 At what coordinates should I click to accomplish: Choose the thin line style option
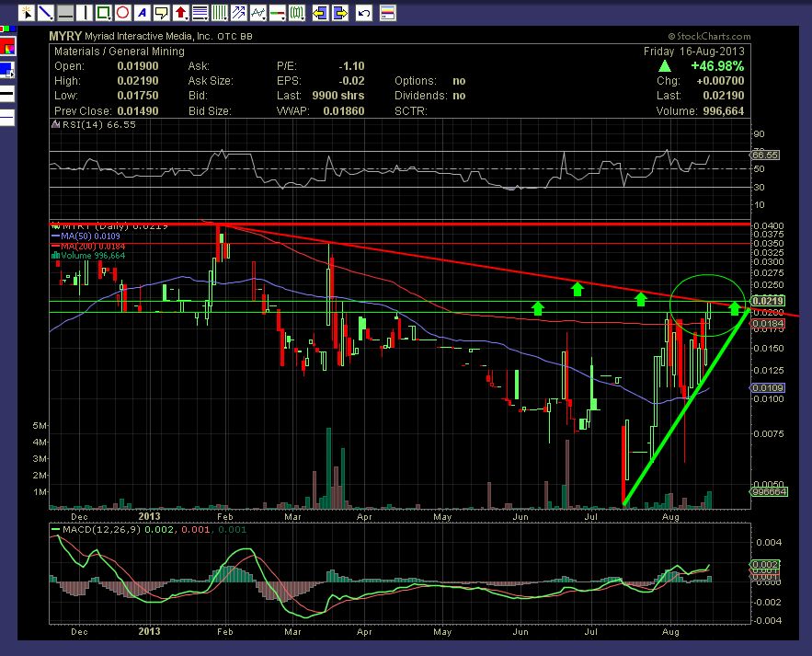click(x=6, y=117)
